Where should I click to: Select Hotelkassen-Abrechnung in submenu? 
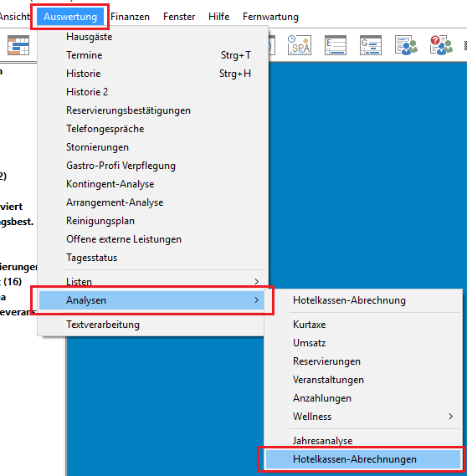point(363,300)
